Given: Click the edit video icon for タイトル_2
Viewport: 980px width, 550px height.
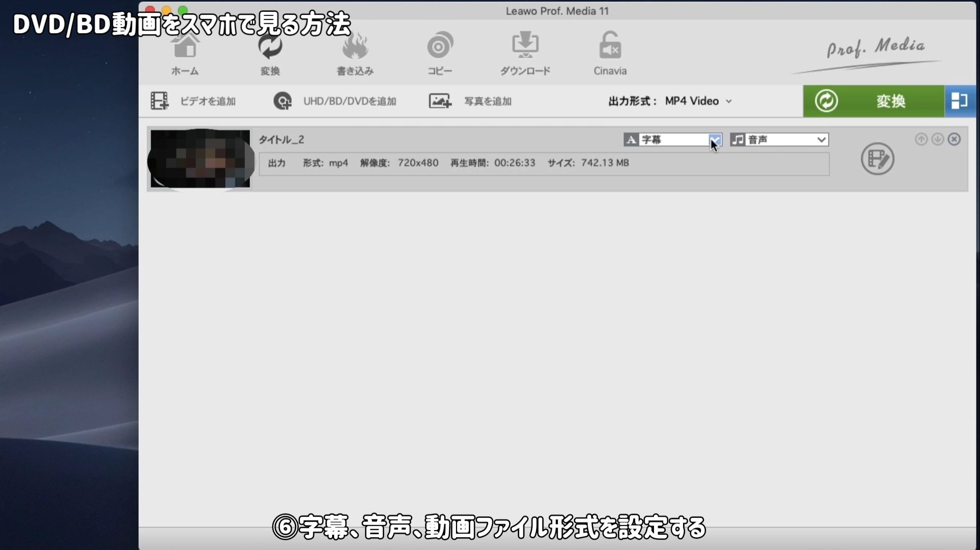Looking at the screenshot, I should [877, 159].
